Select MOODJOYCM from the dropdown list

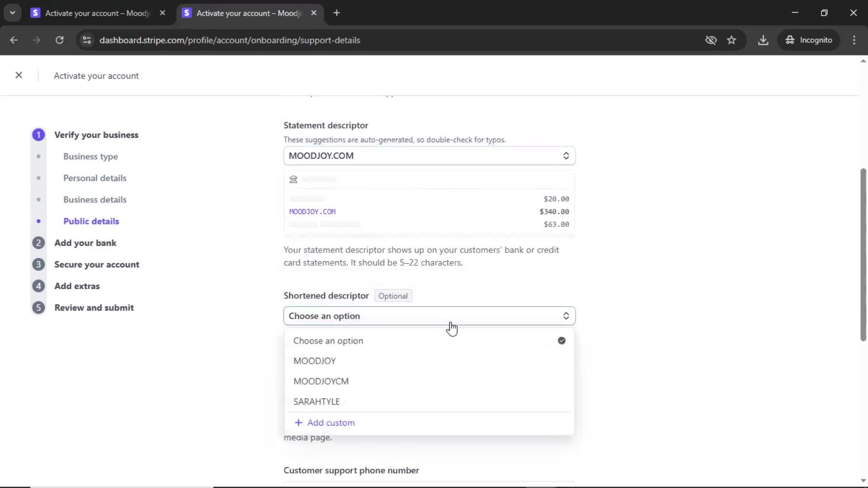point(321,381)
